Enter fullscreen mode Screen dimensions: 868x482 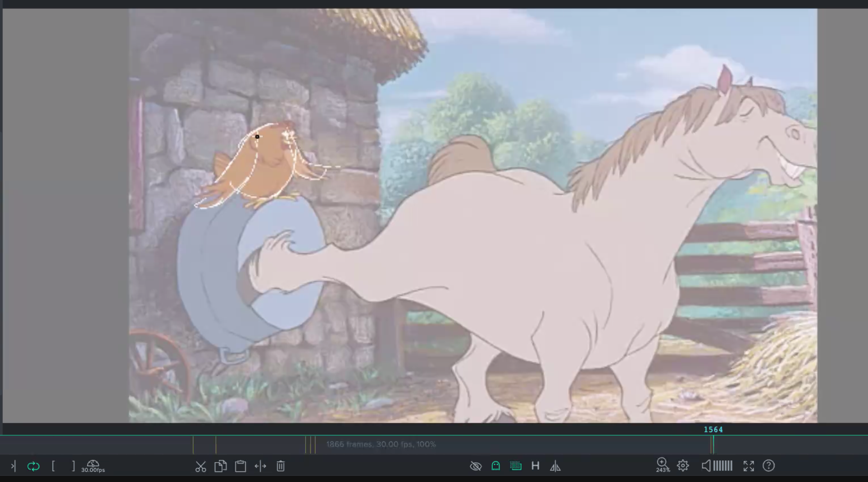click(x=749, y=466)
